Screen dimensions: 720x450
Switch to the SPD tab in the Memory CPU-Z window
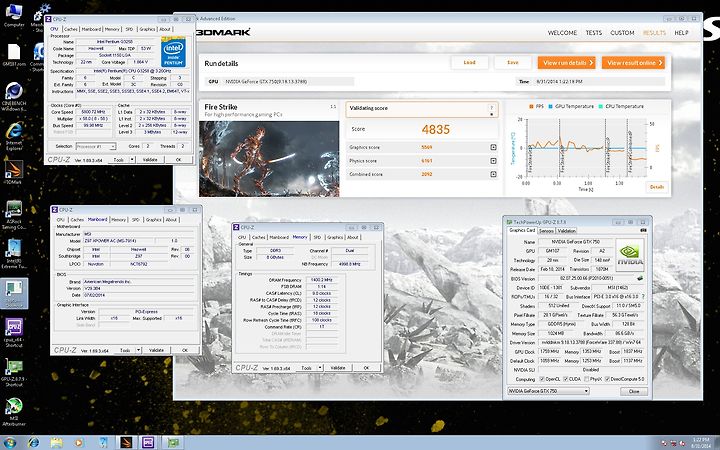coord(317,237)
